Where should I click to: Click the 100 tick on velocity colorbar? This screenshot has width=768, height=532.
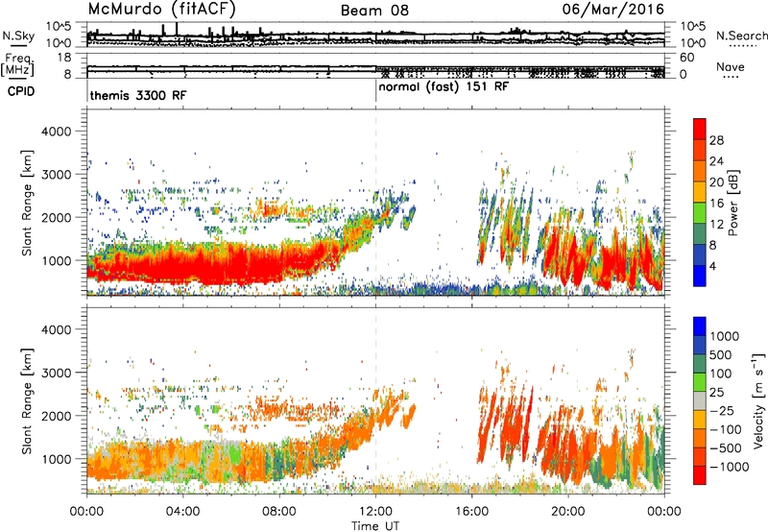point(721,374)
